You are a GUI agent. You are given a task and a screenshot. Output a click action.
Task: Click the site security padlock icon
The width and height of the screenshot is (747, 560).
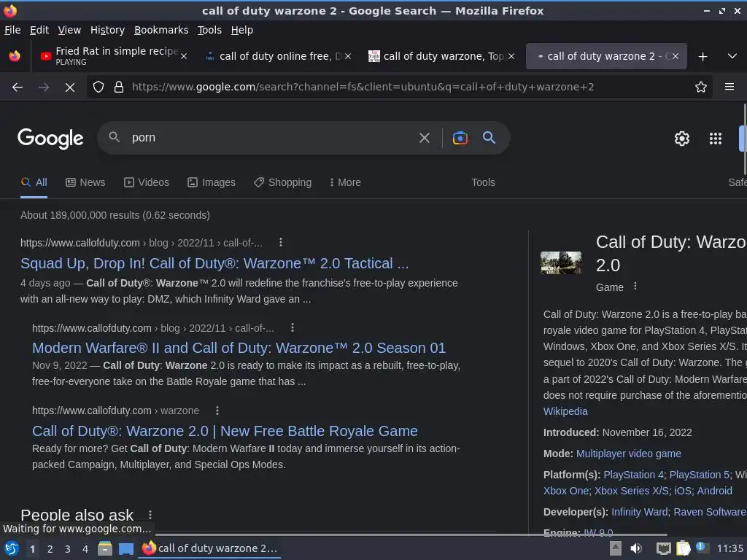coord(119,87)
